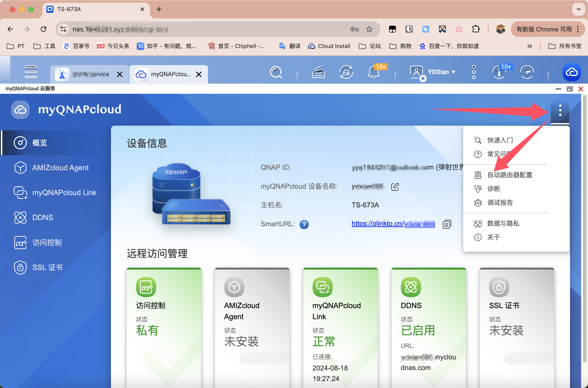588x388 pixels.
Task: Open Chrome extensions puzzle icon
Action: [x=476, y=29]
